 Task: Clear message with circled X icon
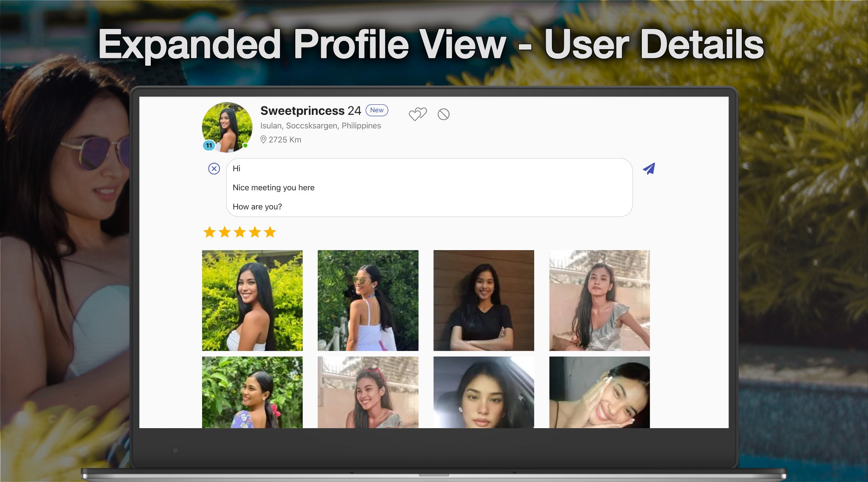click(x=214, y=169)
